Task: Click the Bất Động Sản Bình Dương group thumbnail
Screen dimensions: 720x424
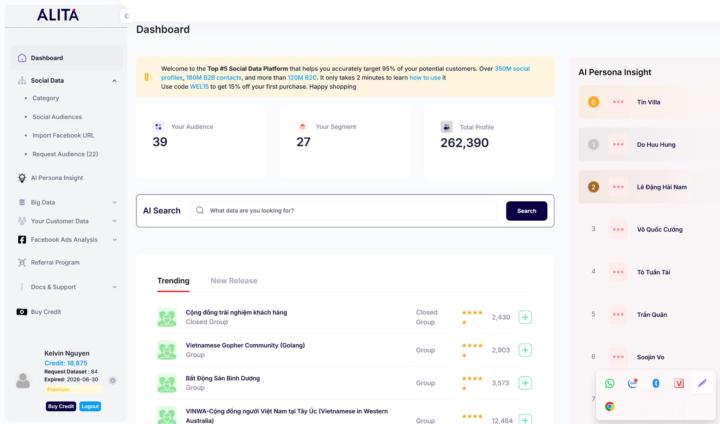Action: click(167, 383)
